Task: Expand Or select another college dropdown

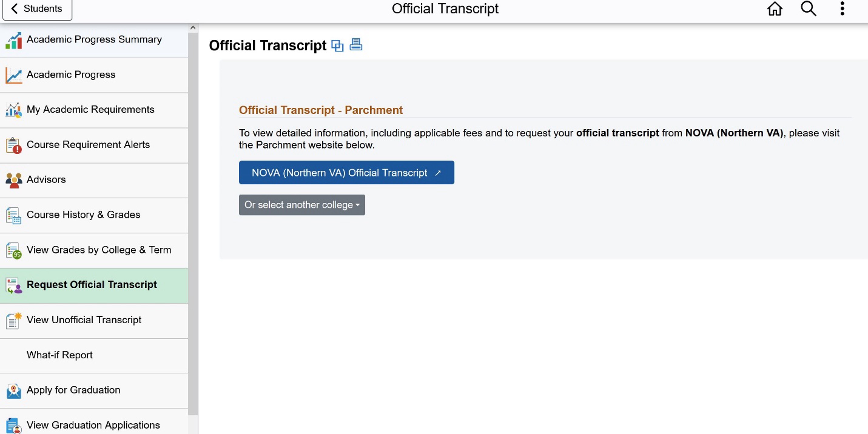Action: pyautogui.click(x=302, y=205)
